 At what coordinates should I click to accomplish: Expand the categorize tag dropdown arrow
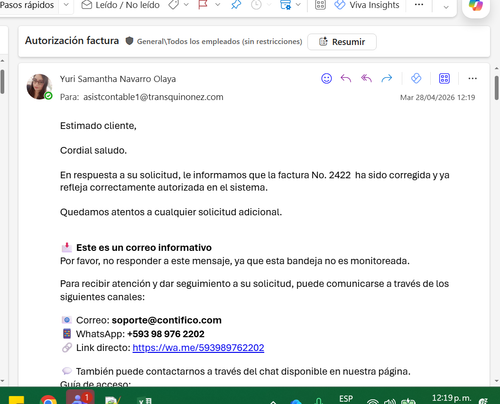pos(186,5)
